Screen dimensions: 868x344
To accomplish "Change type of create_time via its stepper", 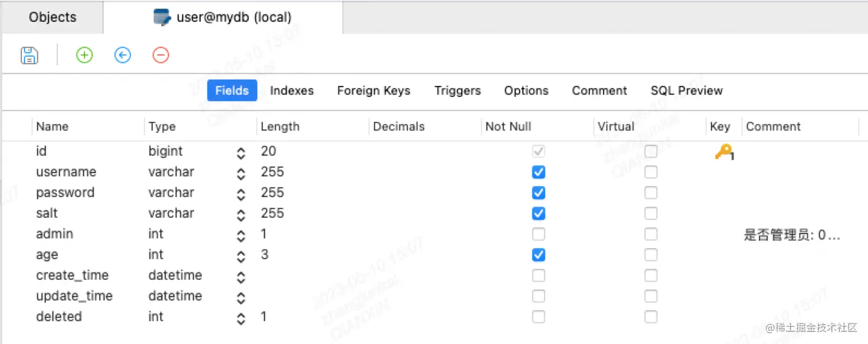I will coord(241,276).
